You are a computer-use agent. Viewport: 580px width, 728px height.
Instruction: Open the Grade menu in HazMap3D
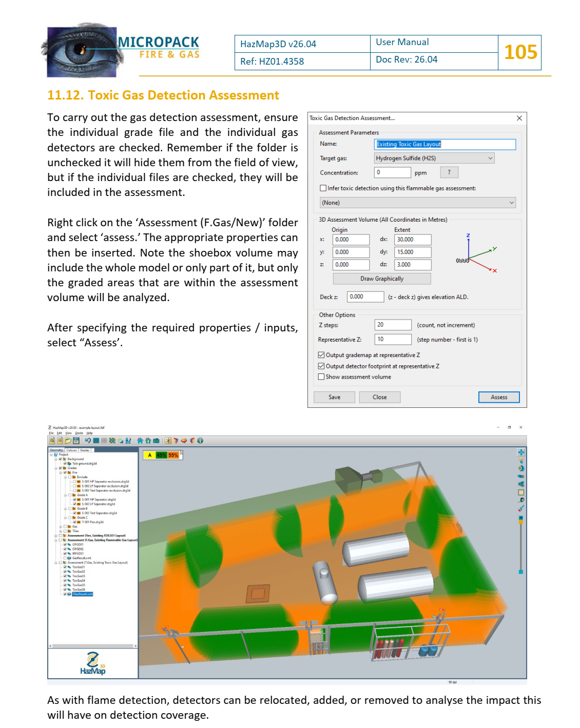click(x=79, y=433)
